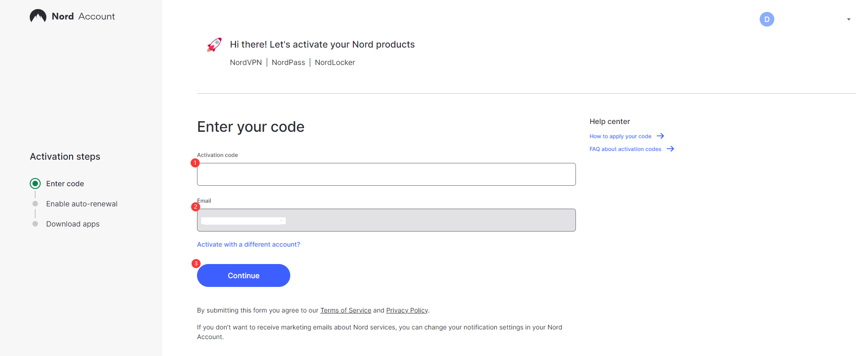868x356 pixels.
Task: Open the Privacy Policy link
Action: (407, 310)
